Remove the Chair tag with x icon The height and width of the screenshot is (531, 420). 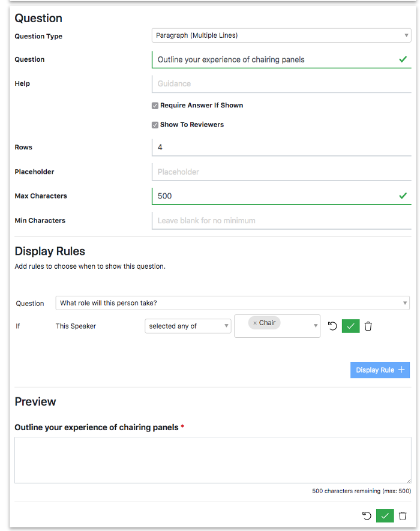[255, 323]
